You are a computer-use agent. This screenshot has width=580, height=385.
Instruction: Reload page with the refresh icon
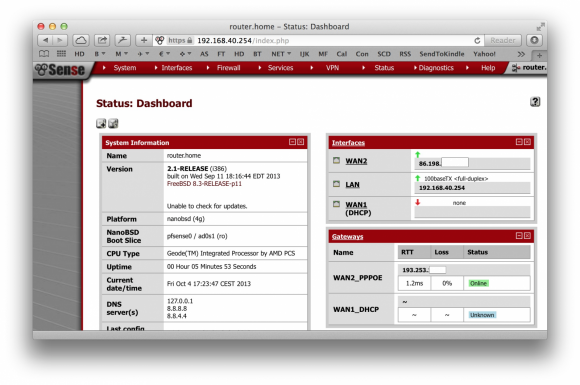477,40
